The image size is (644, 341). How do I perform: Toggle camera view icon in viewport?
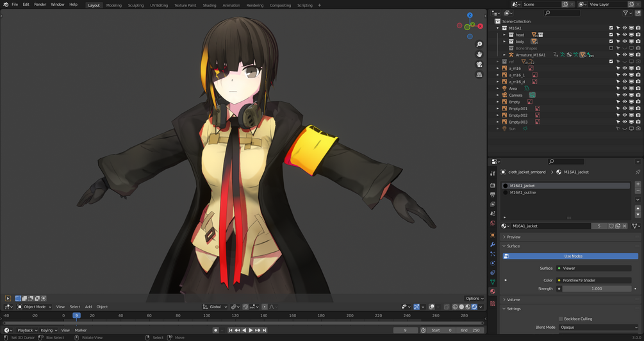[x=479, y=65]
